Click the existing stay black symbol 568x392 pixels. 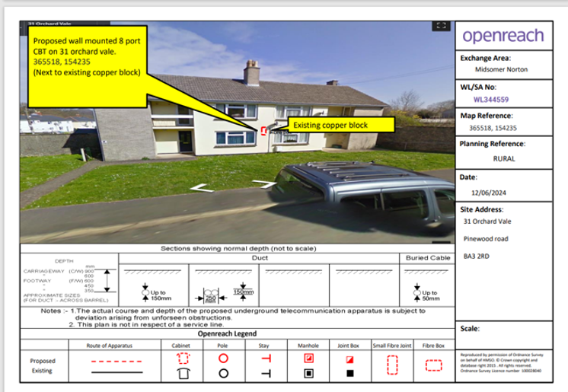266,373
